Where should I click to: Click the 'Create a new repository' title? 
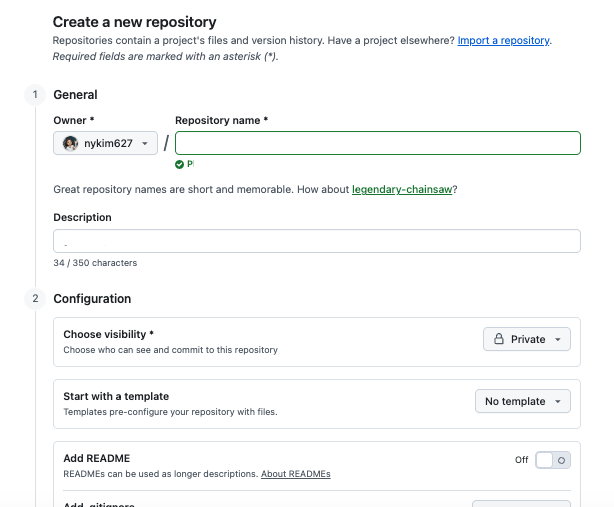coord(134,22)
